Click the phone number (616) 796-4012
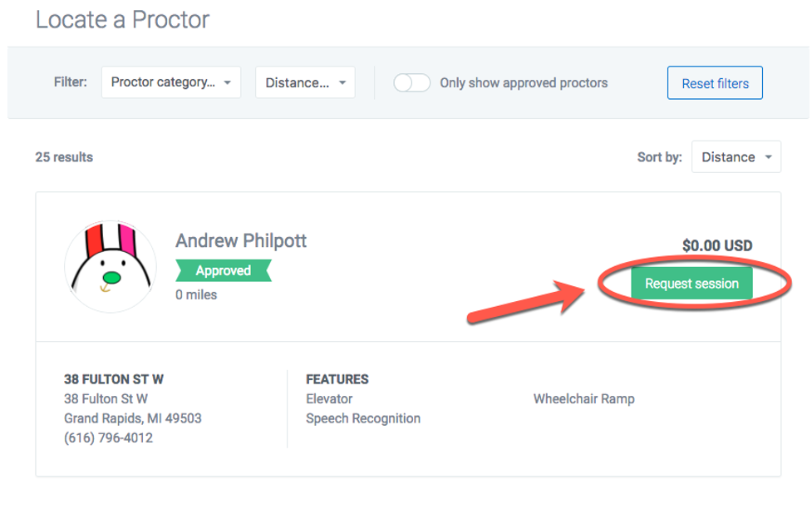 point(108,437)
